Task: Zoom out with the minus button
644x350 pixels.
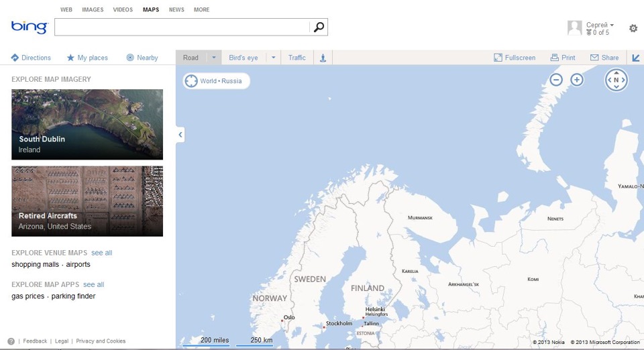Action: pos(556,80)
